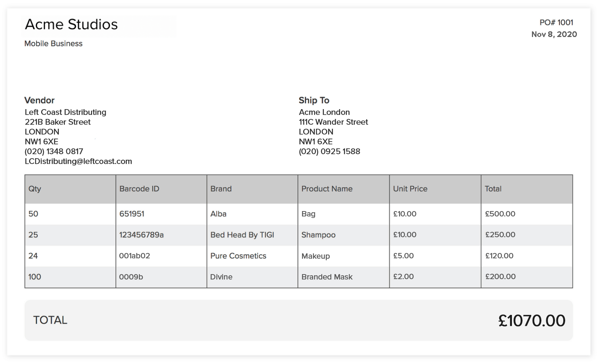Click the vendor phone number (020) 1348 0817
The image size is (598, 364).
pos(54,151)
